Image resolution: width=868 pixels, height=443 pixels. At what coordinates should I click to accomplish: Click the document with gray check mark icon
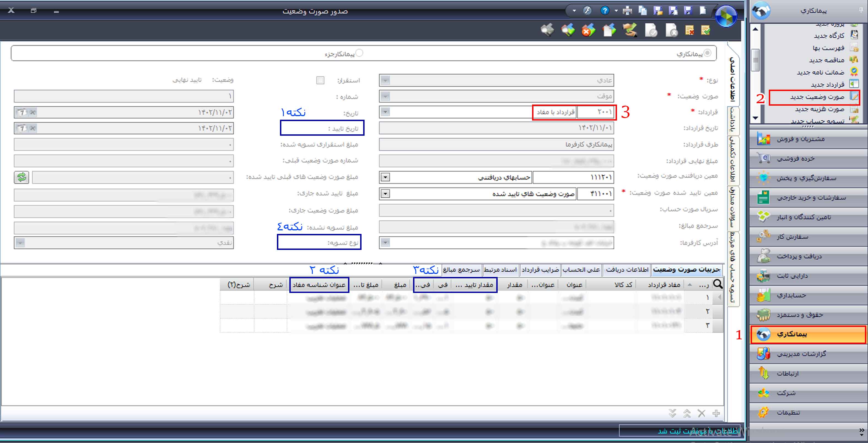651,31
